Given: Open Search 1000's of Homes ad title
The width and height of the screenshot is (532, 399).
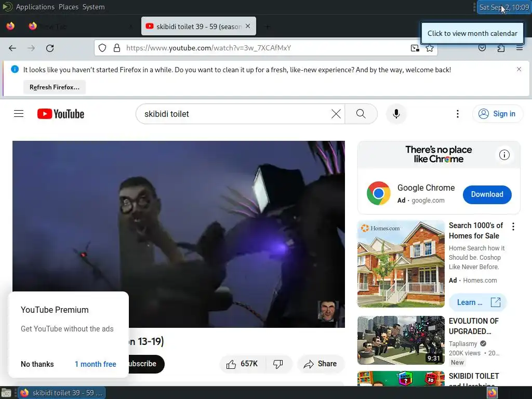Looking at the screenshot, I should [476, 231].
